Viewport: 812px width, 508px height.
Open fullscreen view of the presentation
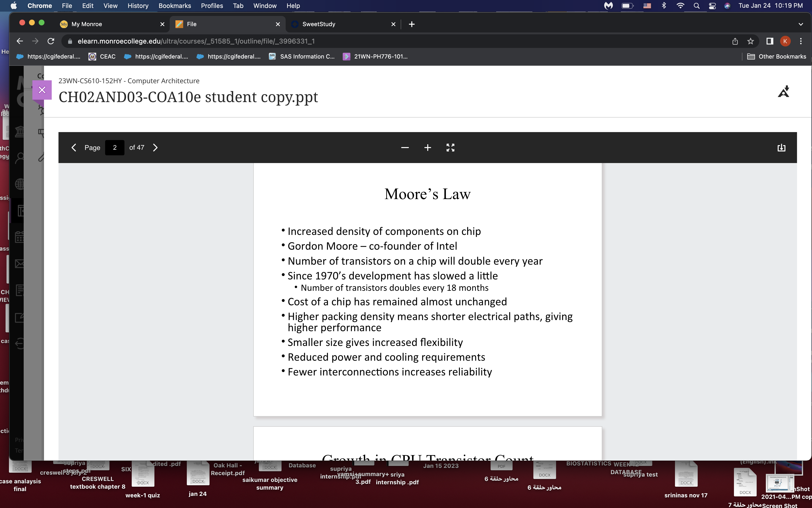tap(450, 148)
